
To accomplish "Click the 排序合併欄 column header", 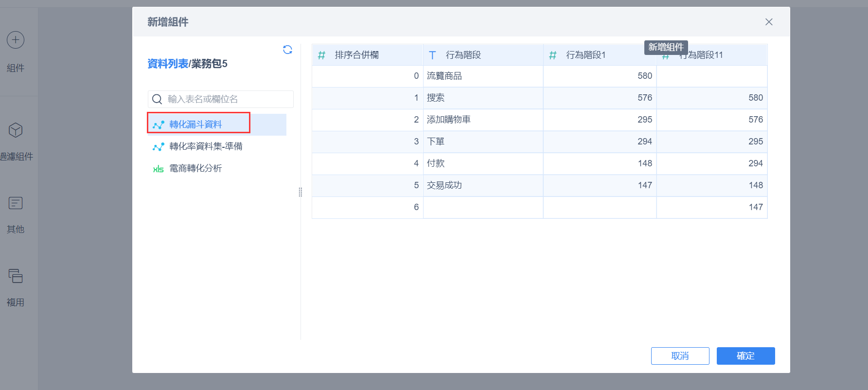I will click(368, 55).
